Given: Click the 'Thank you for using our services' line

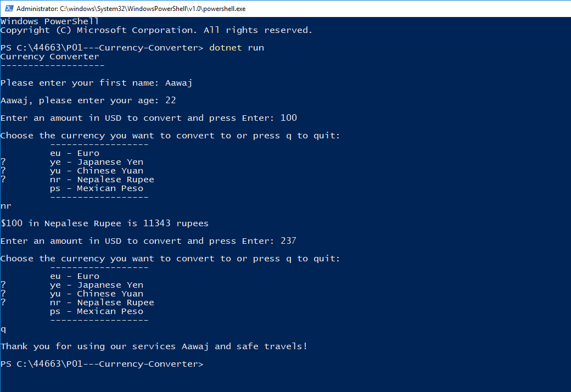Looking at the screenshot, I should click(x=154, y=346).
